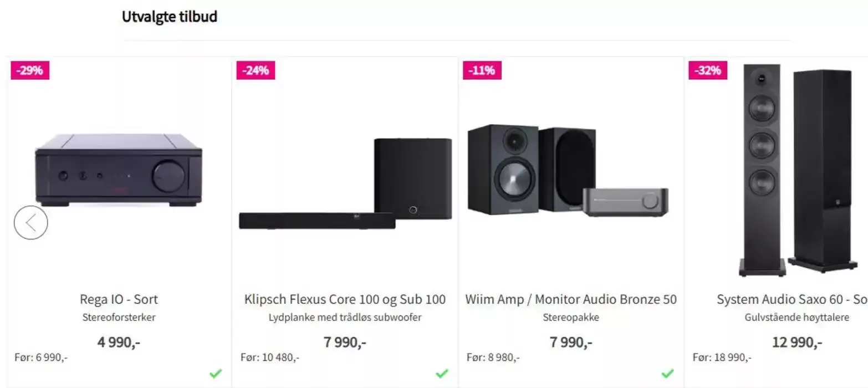
Task: Click the Stereopakke subtitle text
Action: click(571, 318)
